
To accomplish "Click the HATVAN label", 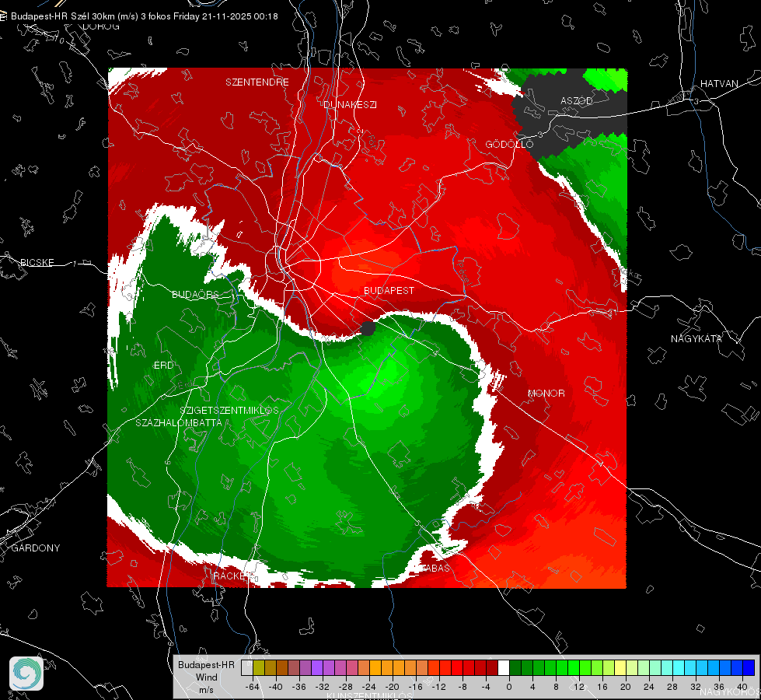I will (x=719, y=83).
